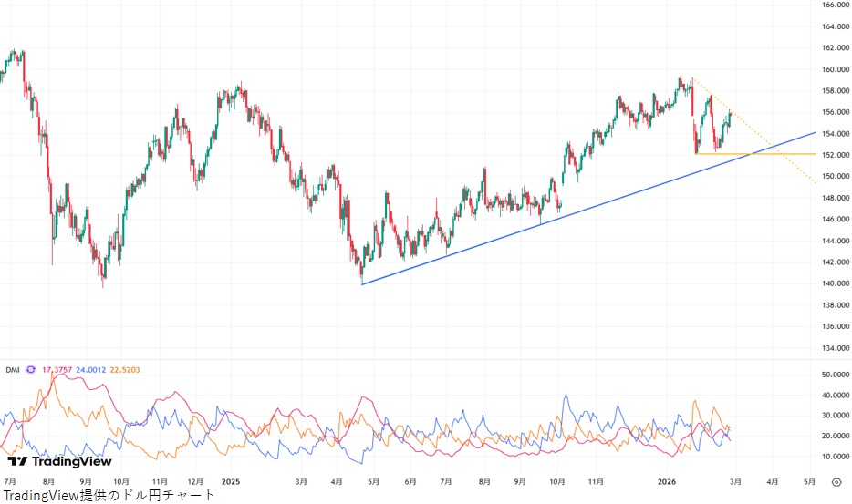
Task: Click the 6月 label on time axis
Action: coord(410,481)
